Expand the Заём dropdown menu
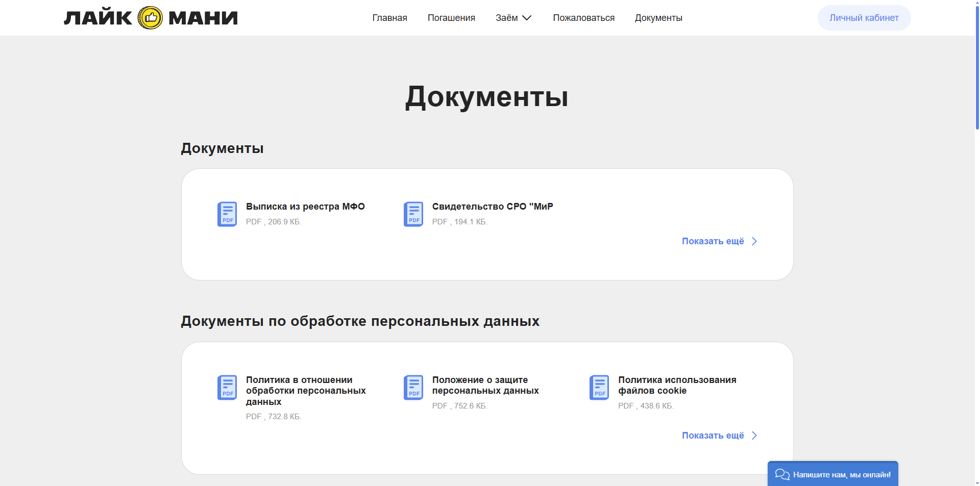Image resolution: width=980 pixels, height=486 pixels. point(513,17)
